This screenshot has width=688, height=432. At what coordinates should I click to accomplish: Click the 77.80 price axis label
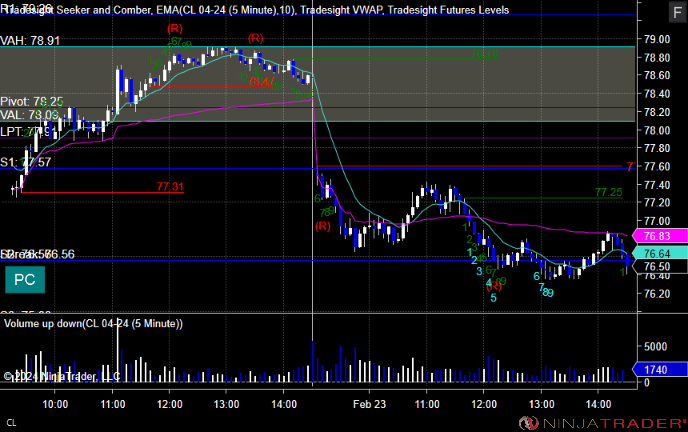pos(657,148)
